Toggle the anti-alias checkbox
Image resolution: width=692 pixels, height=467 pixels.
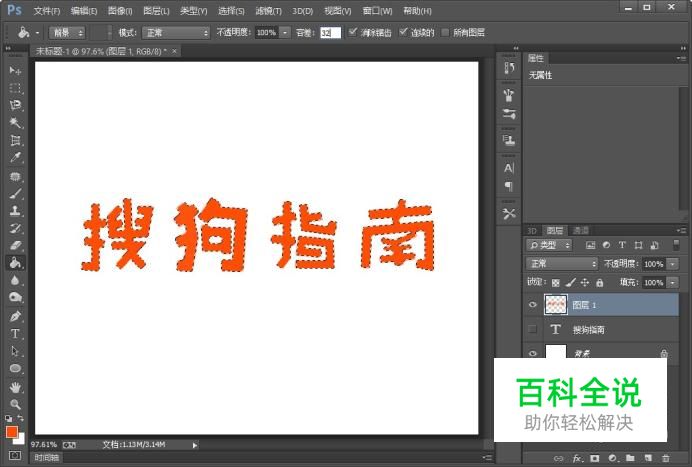[353, 32]
